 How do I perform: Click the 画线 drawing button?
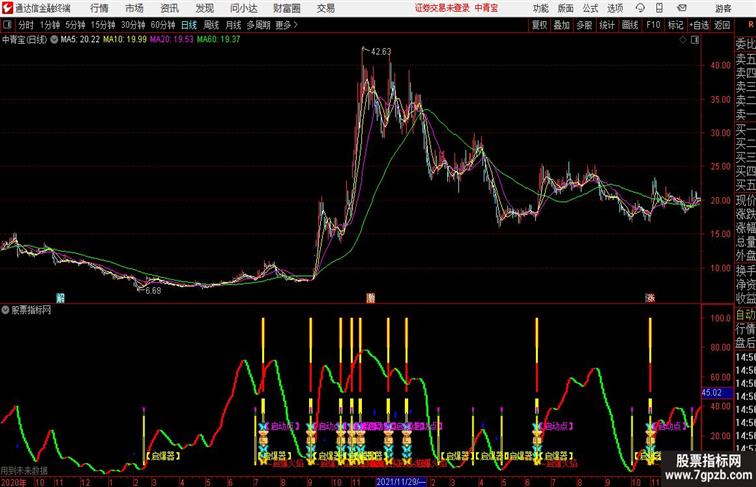click(630, 25)
